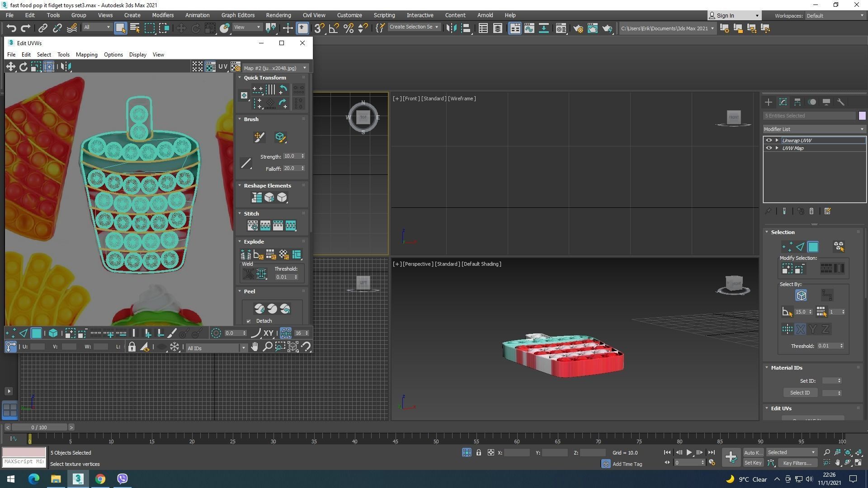The height and width of the screenshot is (488, 868).
Task: Click the Set Key button
Action: pyautogui.click(x=753, y=463)
